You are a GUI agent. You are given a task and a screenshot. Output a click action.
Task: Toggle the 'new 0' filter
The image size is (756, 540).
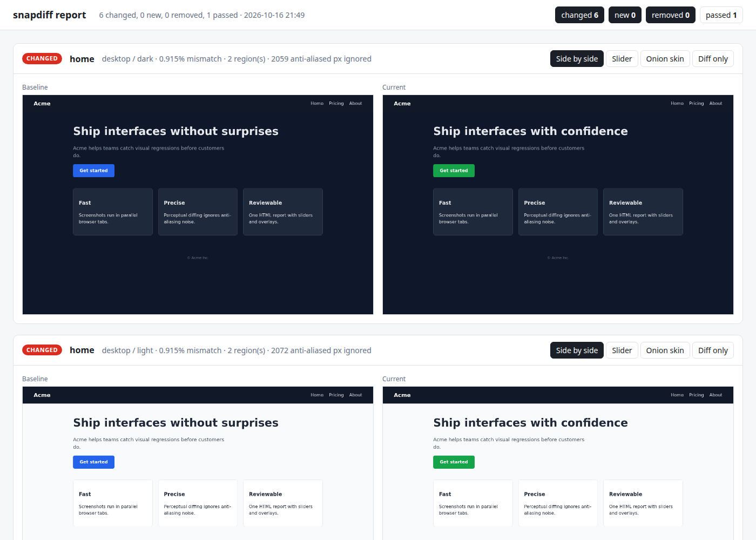click(x=625, y=15)
